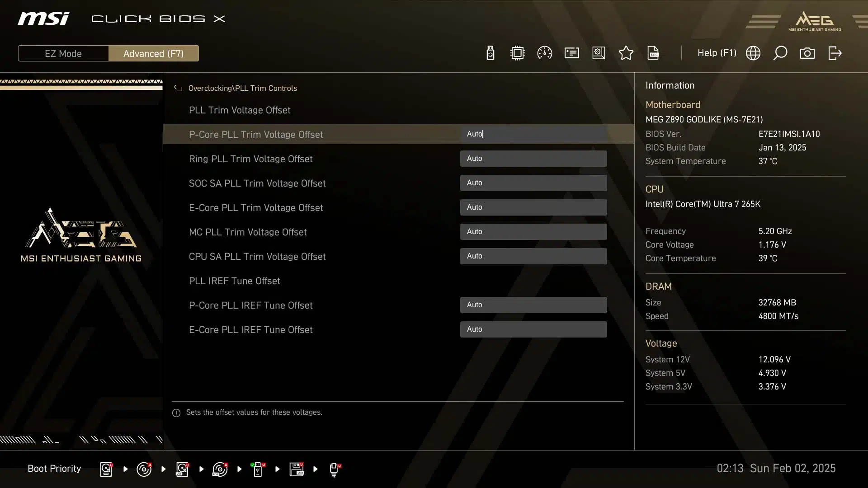
Task: Click the System Temperature 37 °C value
Action: click(768, 161)
